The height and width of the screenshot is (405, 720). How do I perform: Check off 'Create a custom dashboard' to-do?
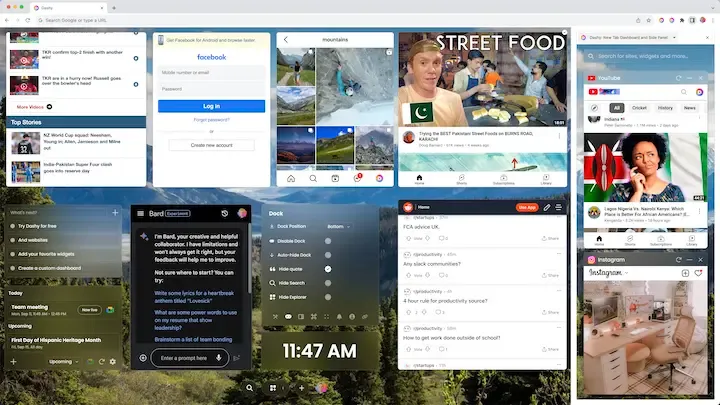(12, 268)
